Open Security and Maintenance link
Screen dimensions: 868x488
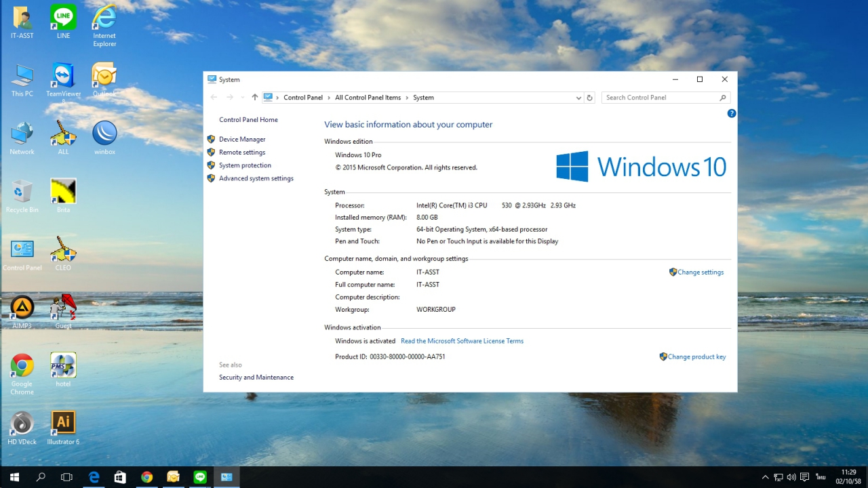[x=256, y=378]
